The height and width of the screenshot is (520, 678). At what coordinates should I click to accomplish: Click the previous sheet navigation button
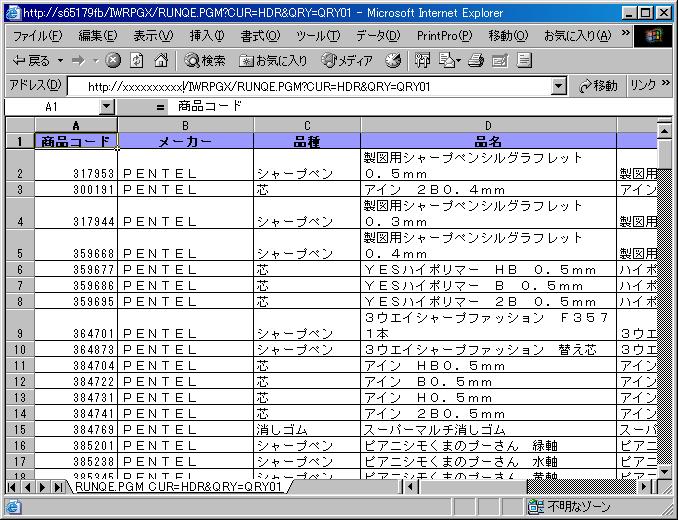tap(27, 487)
